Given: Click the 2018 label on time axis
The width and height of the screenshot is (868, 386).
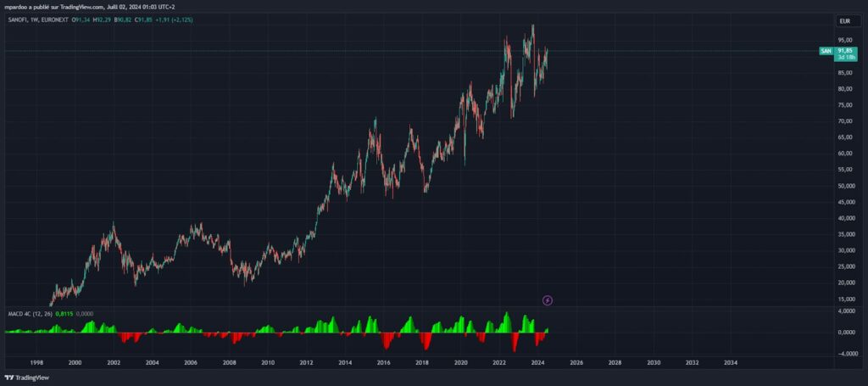Looking at the screenshot, I should point(422,362).
